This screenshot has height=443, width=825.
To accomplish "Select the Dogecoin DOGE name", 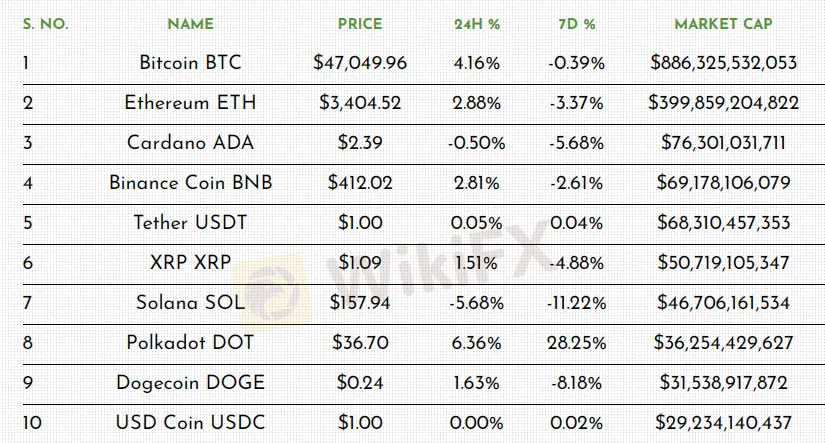I will 190,383.
